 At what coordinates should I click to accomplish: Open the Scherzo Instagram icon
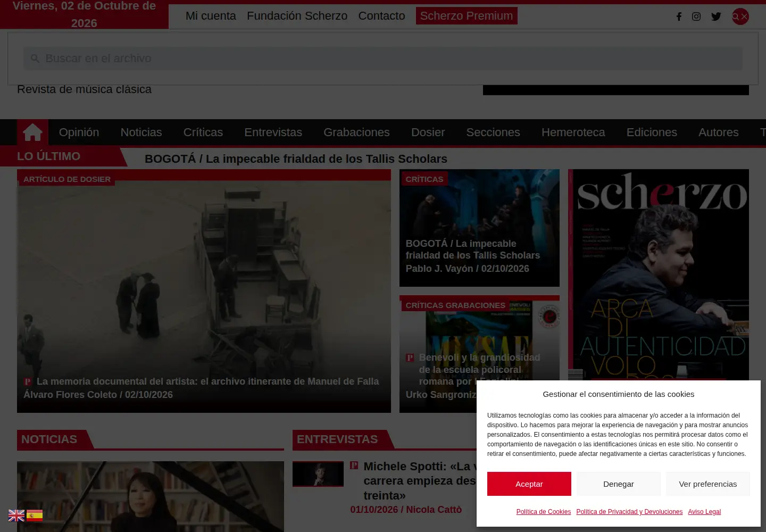point(696,16)
